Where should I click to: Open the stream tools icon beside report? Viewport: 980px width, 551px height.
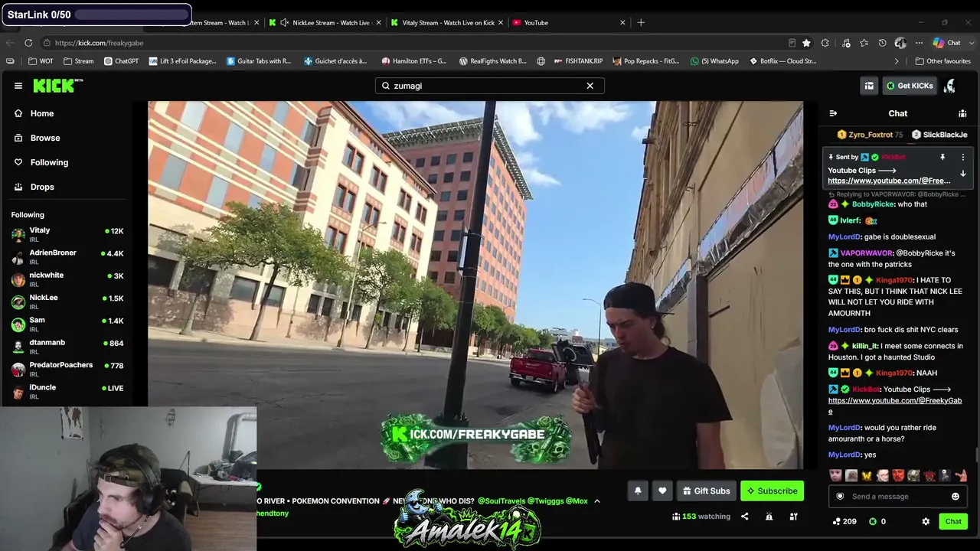coord(793,517)
